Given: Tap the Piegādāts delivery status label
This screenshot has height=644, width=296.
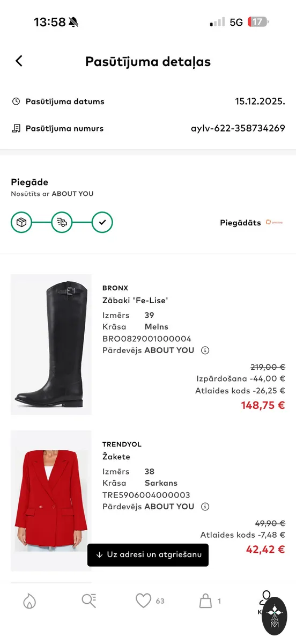Looking at the screenshot, I should coord(240,223).
